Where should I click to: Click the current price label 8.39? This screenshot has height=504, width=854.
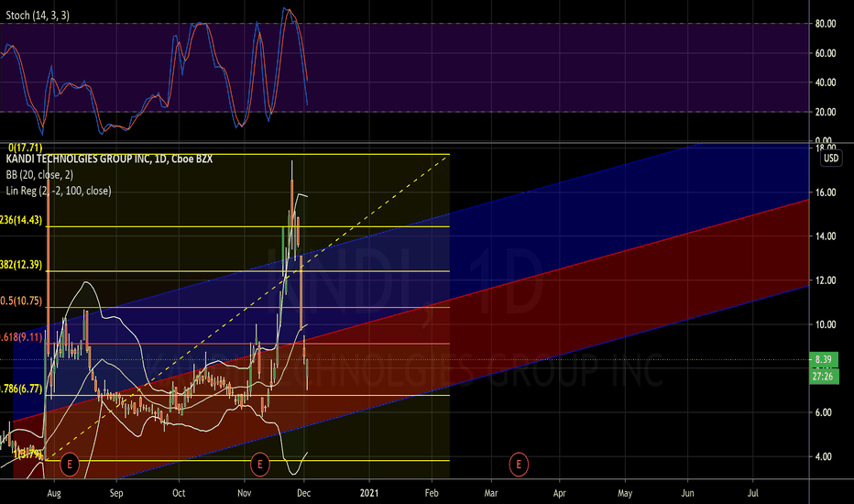coord(824,359)
